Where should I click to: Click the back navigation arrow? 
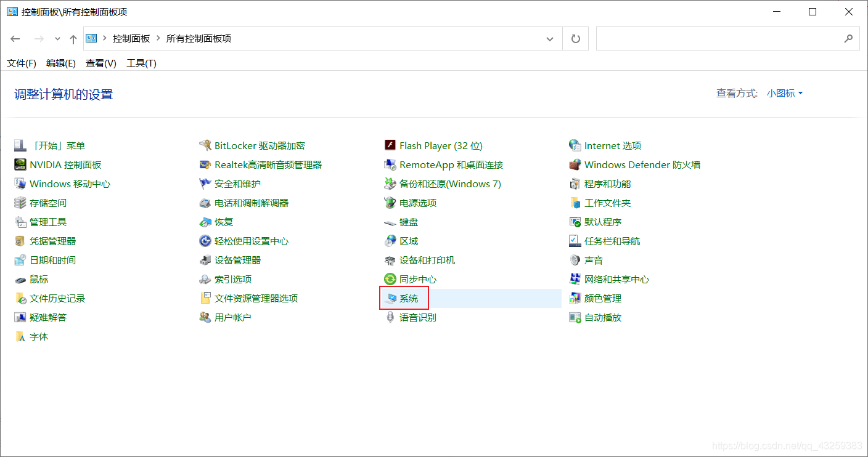(x=15, y=39)
